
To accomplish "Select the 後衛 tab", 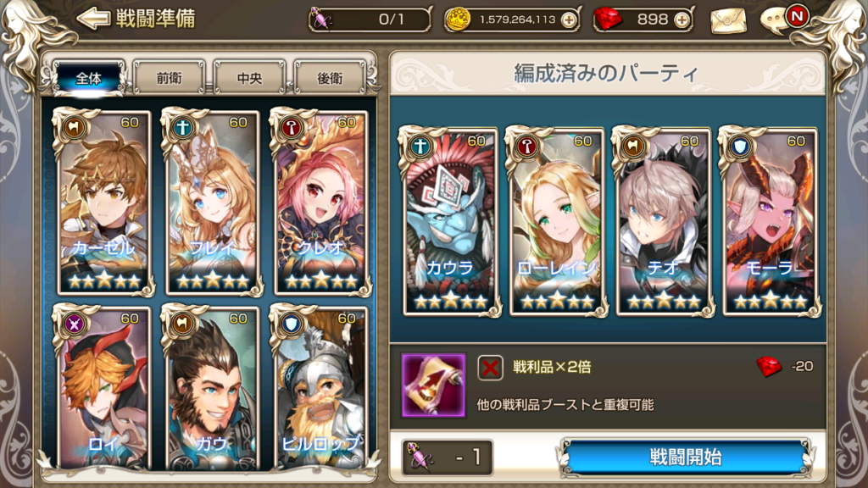I will coord(330,78).
